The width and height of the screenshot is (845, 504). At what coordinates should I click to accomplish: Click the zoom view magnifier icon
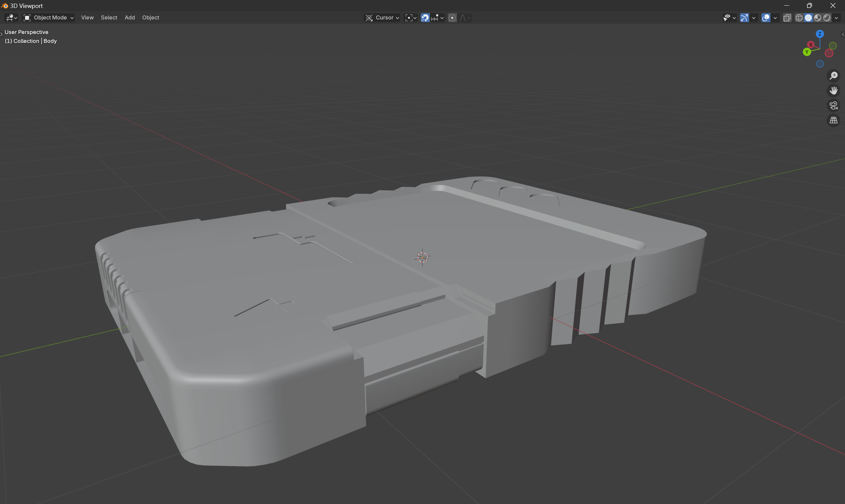(833, 76)
